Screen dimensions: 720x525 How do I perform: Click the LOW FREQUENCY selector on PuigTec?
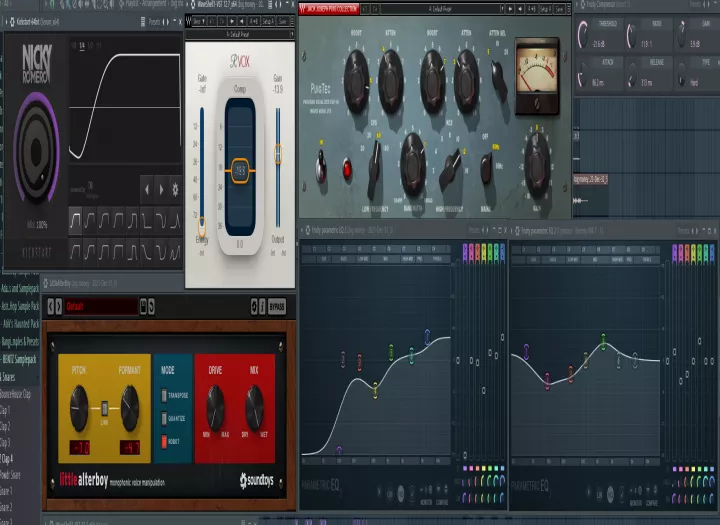point(374,170)
